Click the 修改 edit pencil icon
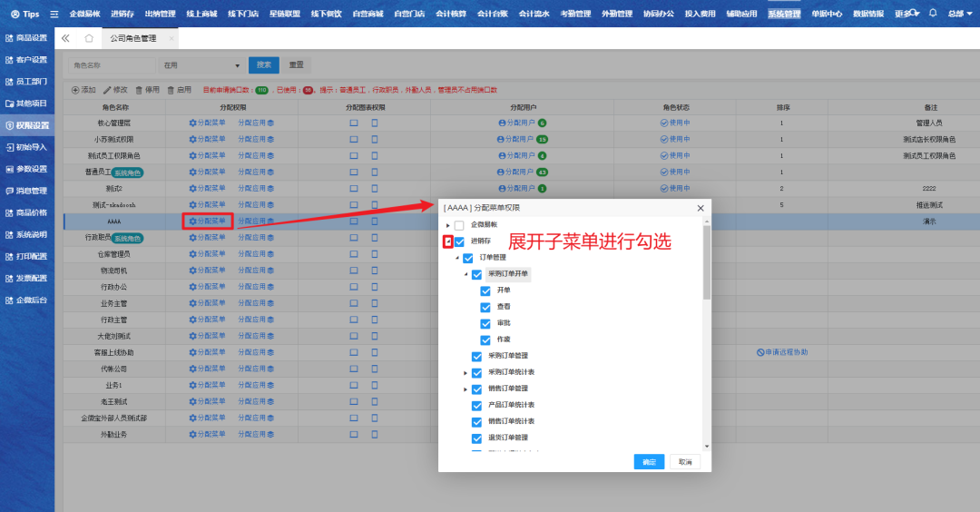The width and height of the screenshot is (980, 512). pos(107,90)
